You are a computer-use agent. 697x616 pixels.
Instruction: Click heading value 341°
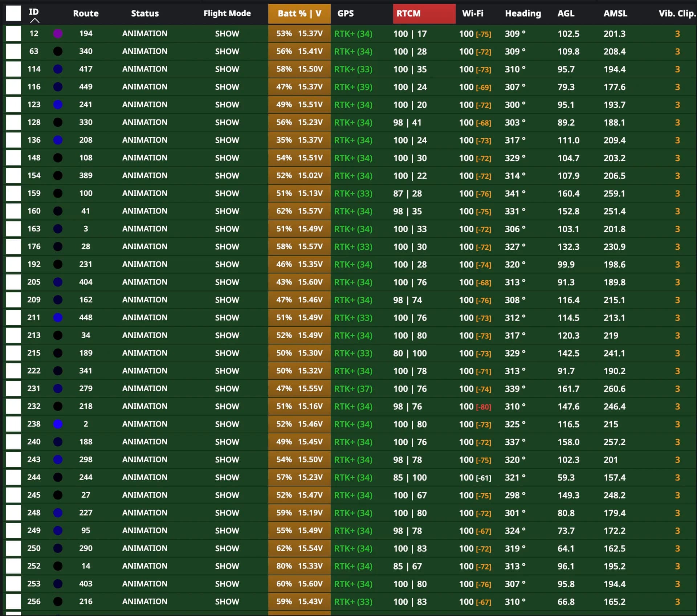point(515,193)
